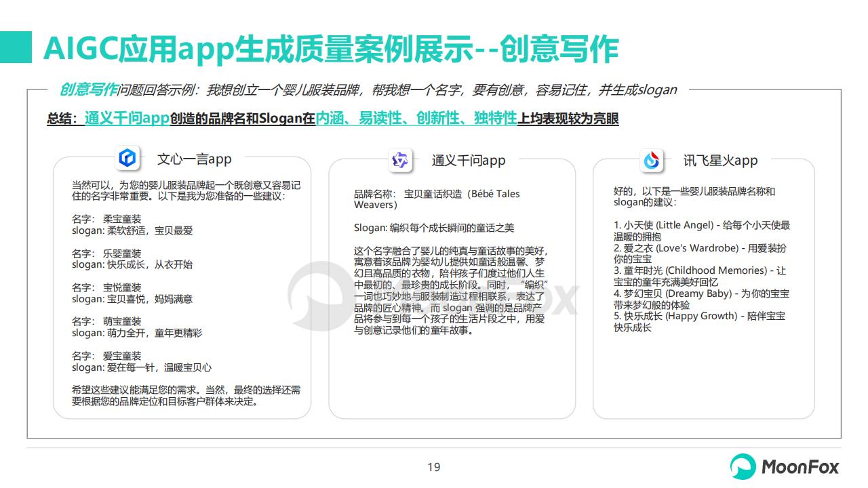Click the explanation paragraph starting 这个名字融合了
Viewport: 868px width, 488px height.
pos(451,291)
